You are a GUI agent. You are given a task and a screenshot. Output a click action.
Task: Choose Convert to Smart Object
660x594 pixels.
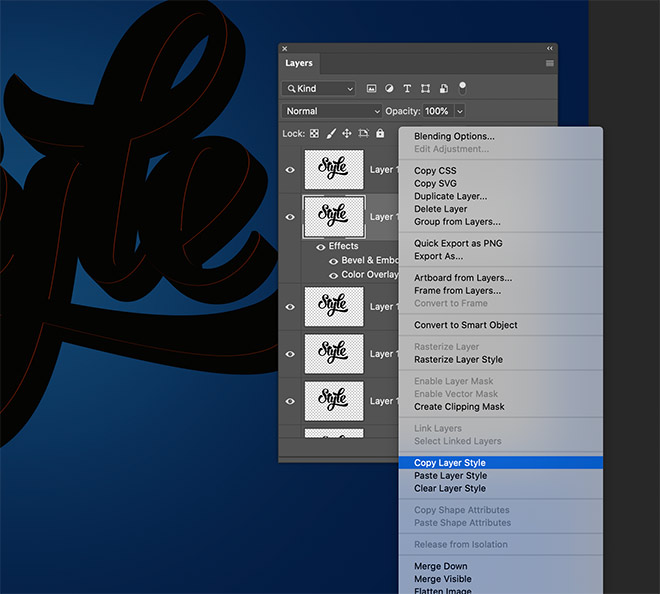click(x=466, y=325)
